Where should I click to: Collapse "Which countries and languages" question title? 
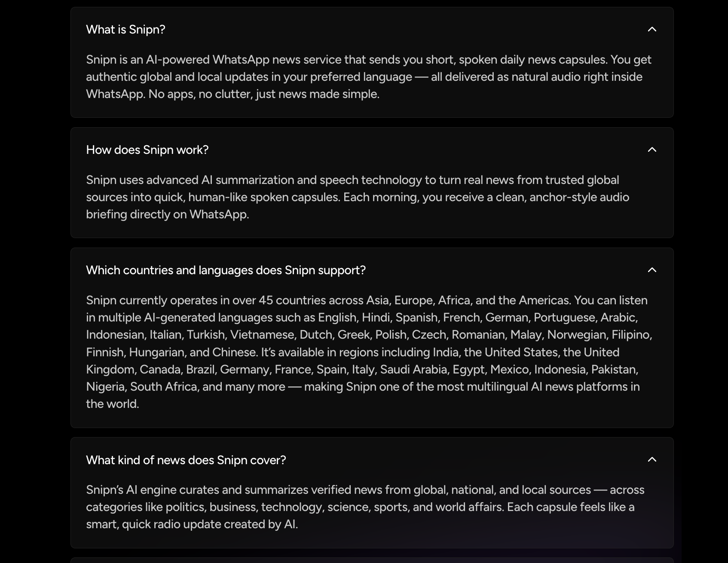pos(226,270)
